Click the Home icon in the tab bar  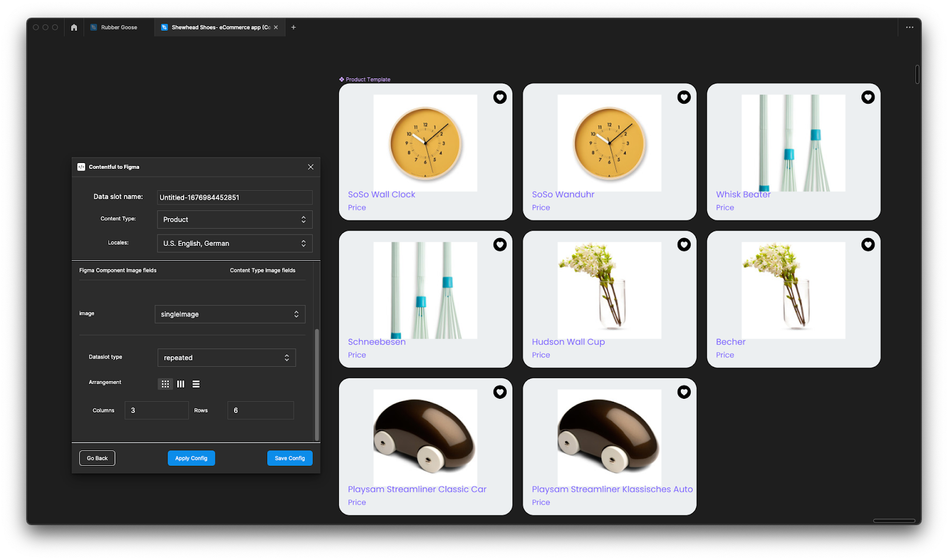tap(73, 27)
